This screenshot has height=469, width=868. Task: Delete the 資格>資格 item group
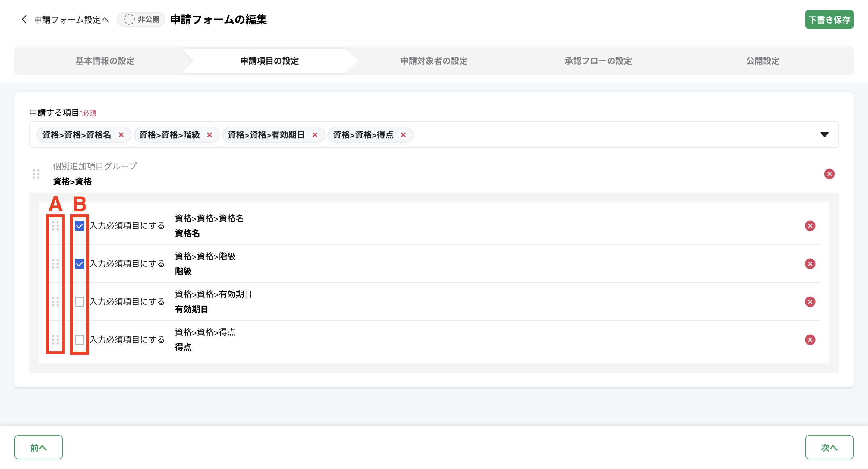(x=829, y=174)
